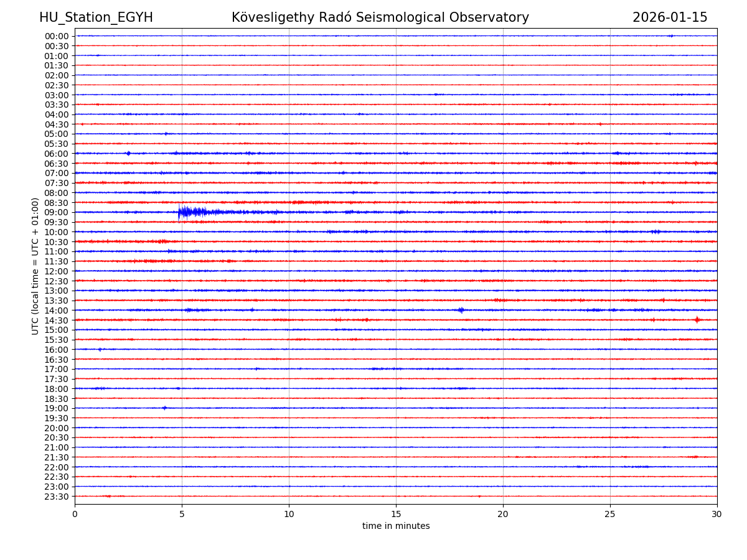Click the 0 tick on the minutes axis

[75, 515]
